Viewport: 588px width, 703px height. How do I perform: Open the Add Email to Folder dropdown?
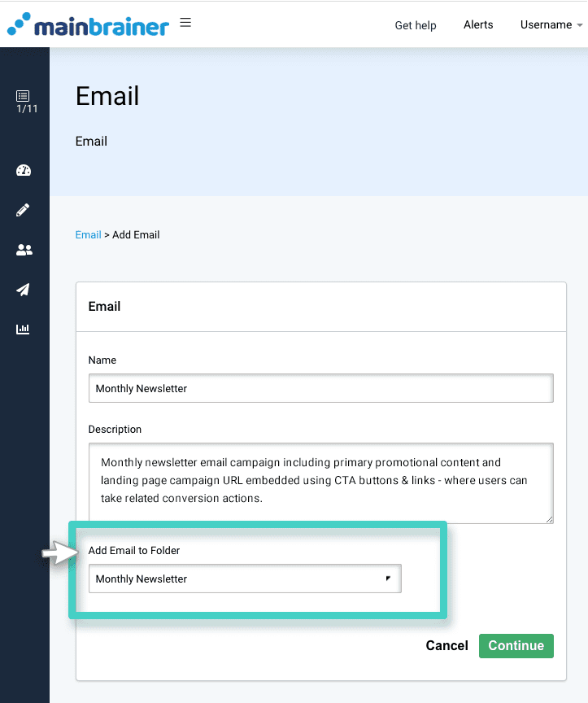[244, 579]
